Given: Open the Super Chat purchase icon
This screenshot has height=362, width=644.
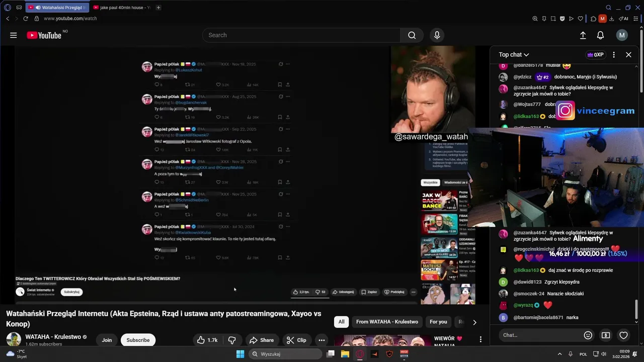Looking at the screenshot, I should (x=606, y=335).
